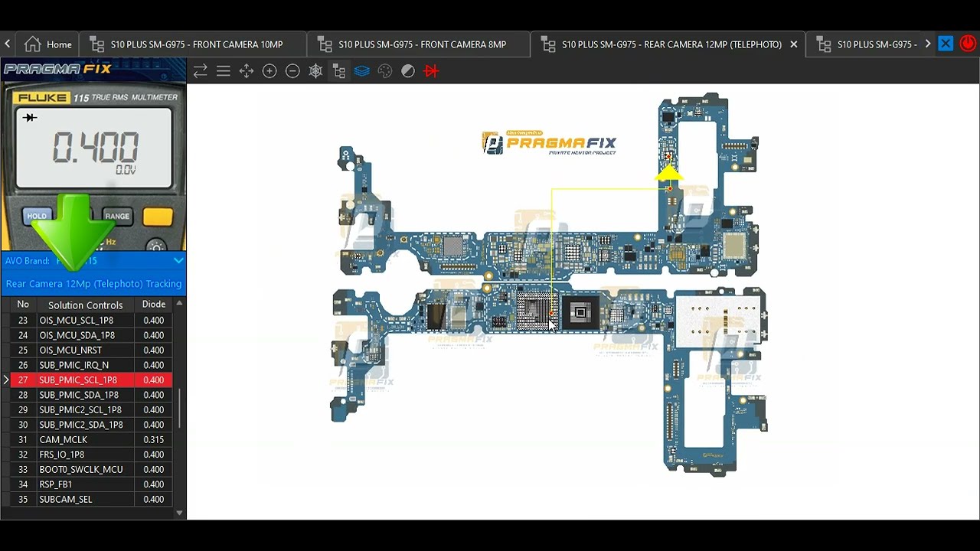This screenshot has height=551, width=980.
Task: Toggle the half-circle contrast icon
Action: tap(408, 71)
